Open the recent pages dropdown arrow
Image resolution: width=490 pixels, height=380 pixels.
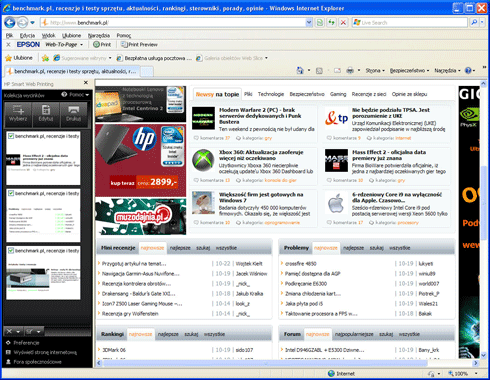click(32, 23)
